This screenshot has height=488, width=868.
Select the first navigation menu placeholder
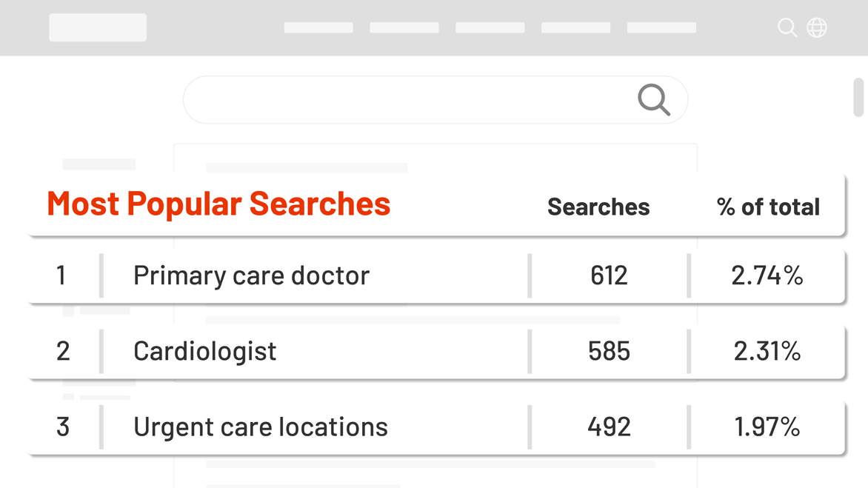click(x=318, y=27)
